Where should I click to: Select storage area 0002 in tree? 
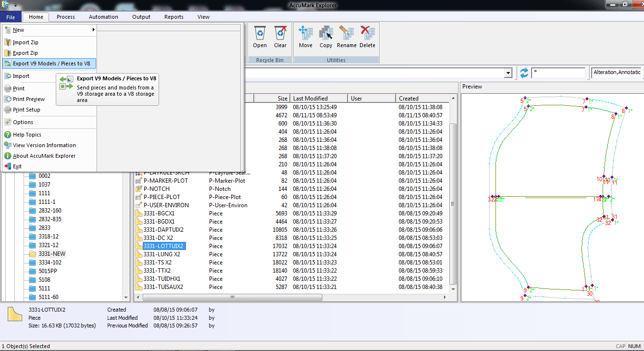point(44,176)
